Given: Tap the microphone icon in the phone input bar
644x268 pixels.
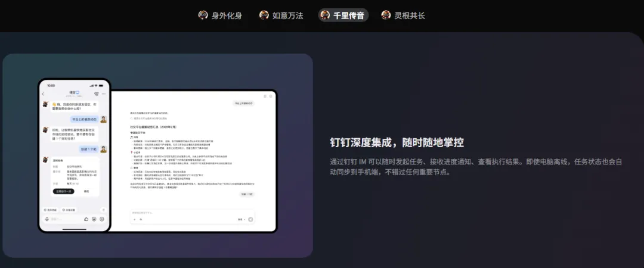Looking at the screenshot, I should tap(47, 219).
